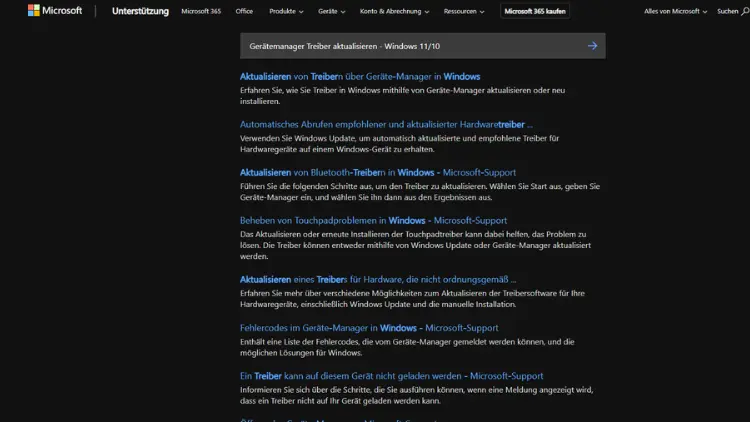Click description starting 'Verwenden Sie Windows Update'

pos(399,144)
